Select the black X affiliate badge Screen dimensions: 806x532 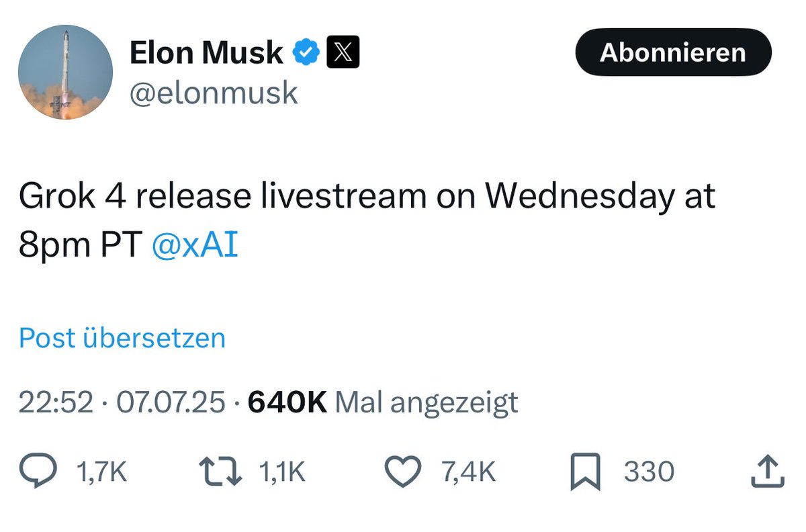(343, 51)
